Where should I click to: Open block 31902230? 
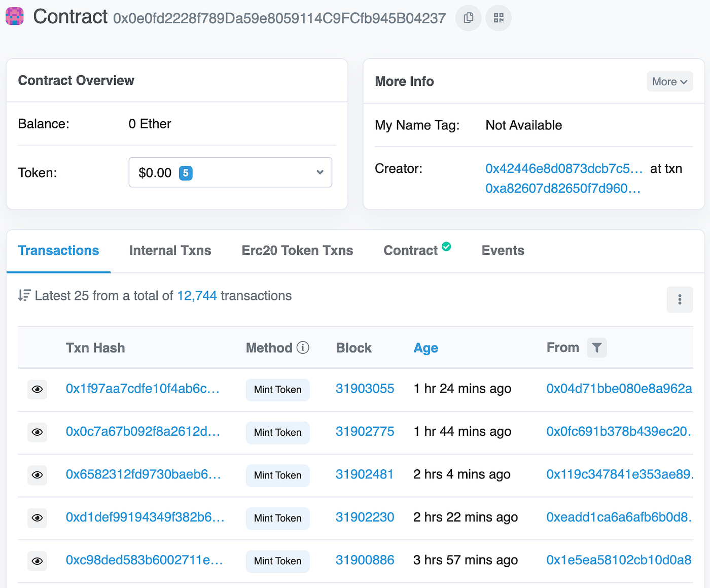pos(365,517)
